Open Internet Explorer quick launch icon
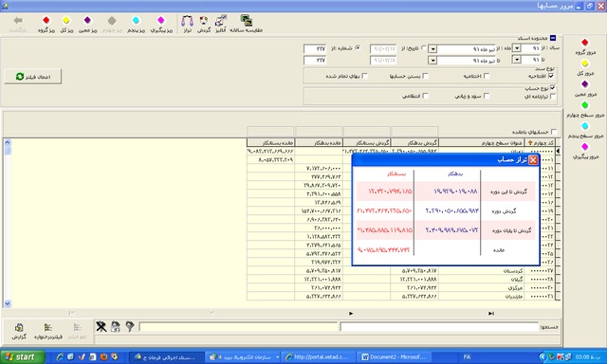607x364 pixels. coord(60,356)
